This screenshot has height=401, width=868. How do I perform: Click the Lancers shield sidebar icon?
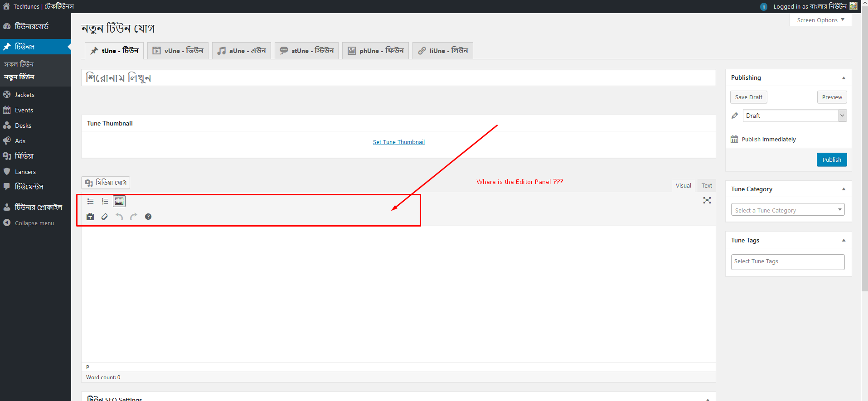(x=7, y=172)
